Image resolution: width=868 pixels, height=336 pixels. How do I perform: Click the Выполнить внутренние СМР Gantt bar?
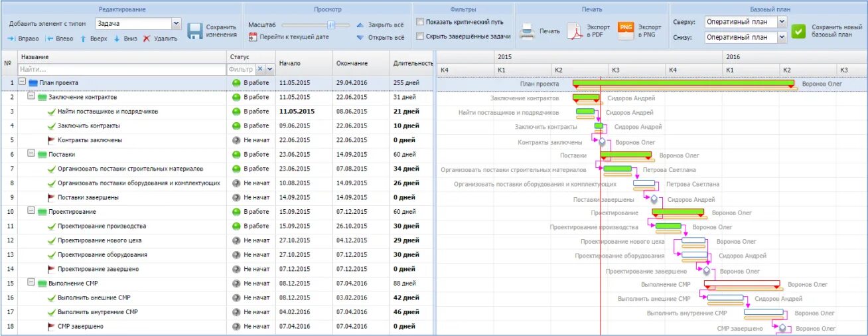pos(764,311)
